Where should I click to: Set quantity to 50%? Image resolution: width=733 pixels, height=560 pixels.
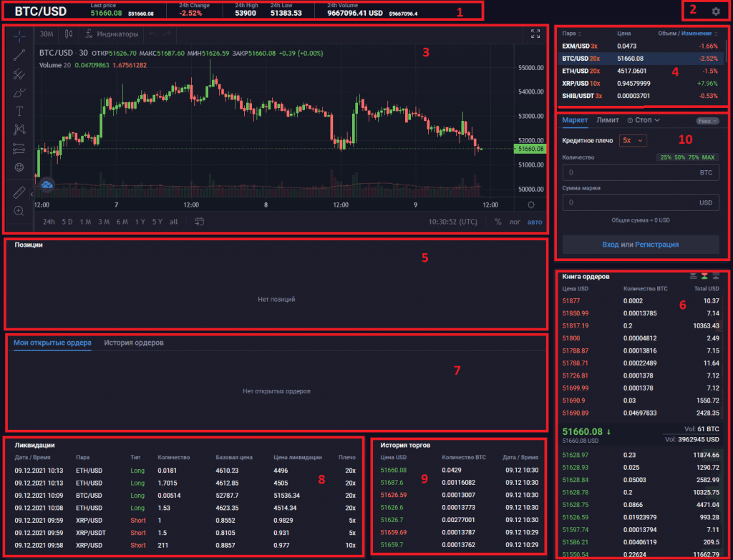(x=680, y=157)
